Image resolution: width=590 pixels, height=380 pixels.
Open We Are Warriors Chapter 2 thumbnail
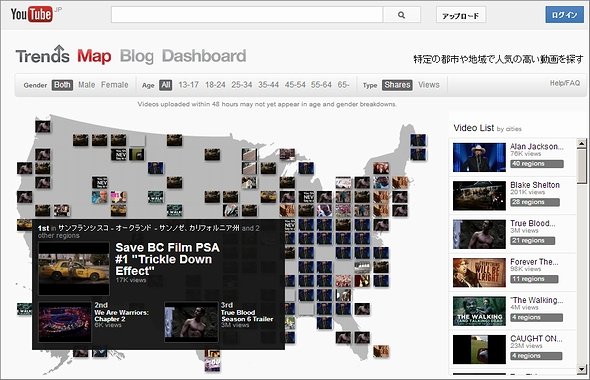click(x=65, y=322)
